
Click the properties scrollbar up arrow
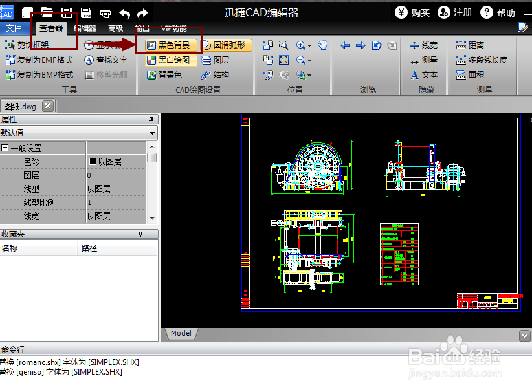[152, 146]
